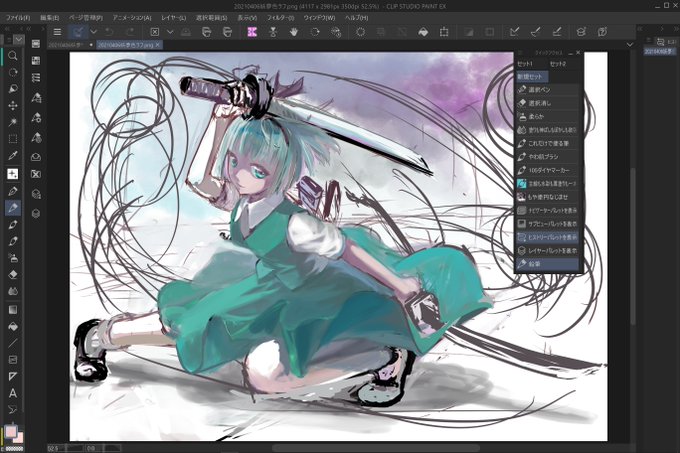The image size is (680, 453).
Task: Click the pink main drawing color swatch
Action: [x=10, y=431]
